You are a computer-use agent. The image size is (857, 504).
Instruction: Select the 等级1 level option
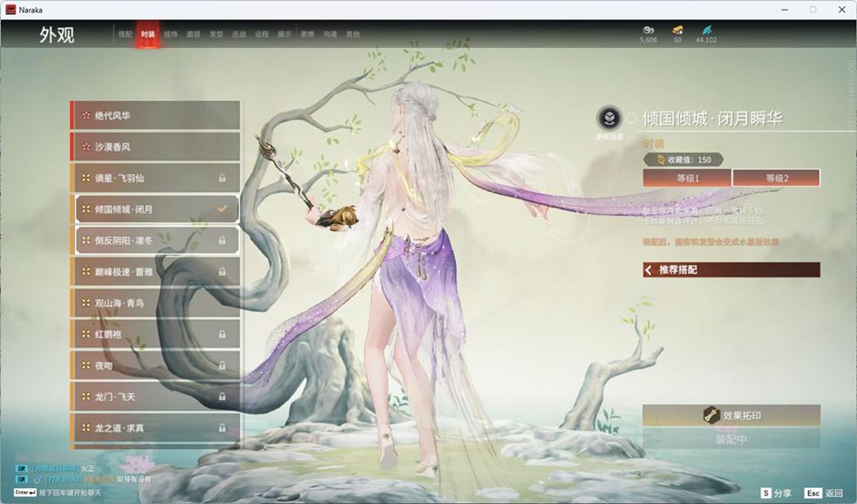pyautogui.click(x=686, y=178)
